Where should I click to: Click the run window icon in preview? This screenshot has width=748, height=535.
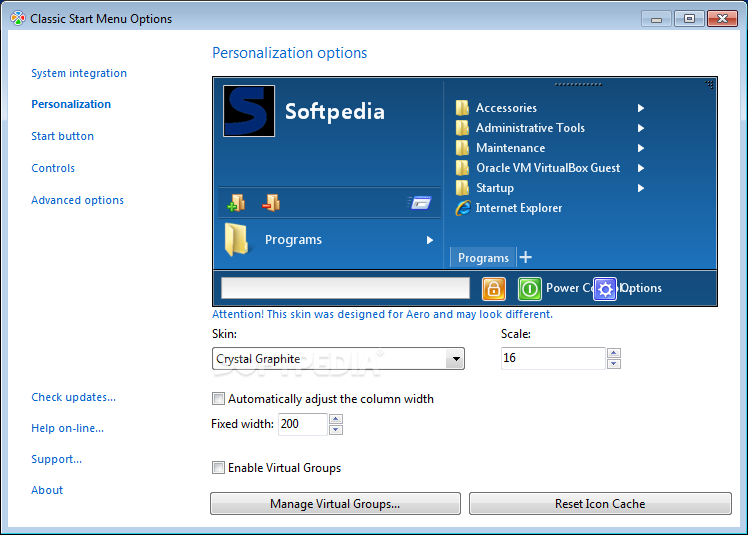420,203
